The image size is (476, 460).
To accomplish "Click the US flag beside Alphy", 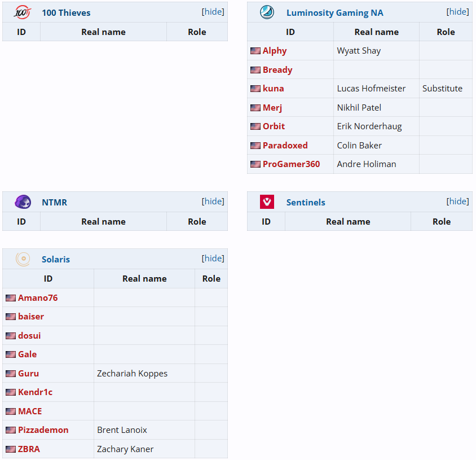I will tap(255, 51).
